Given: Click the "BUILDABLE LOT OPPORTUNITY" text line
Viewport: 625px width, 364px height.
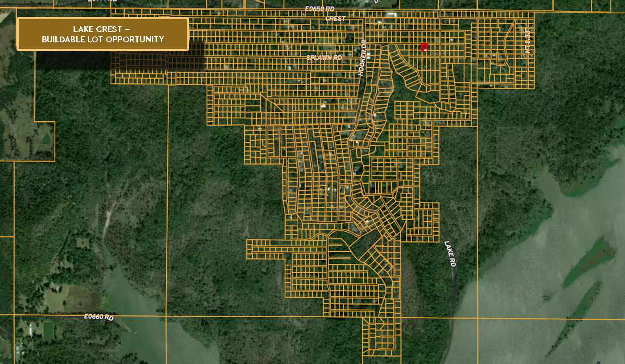Looking at the screenshot, I should pos(103,39).
